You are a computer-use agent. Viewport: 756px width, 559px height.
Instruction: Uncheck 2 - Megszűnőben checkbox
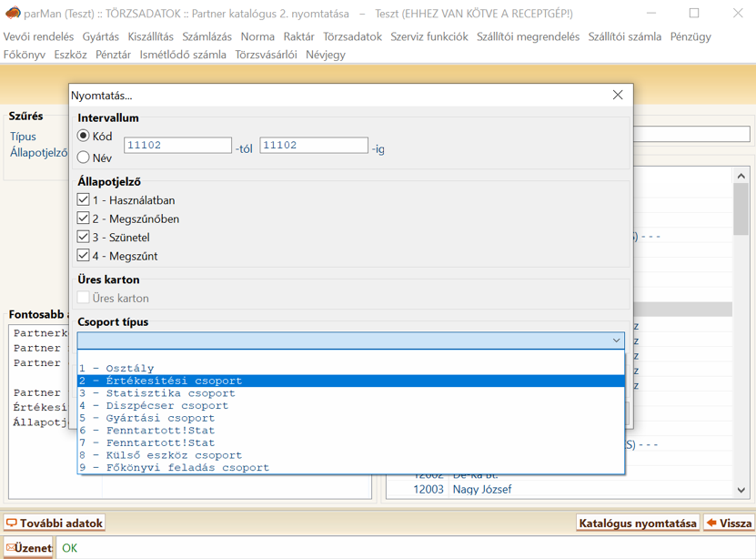(x=84, y=219)
